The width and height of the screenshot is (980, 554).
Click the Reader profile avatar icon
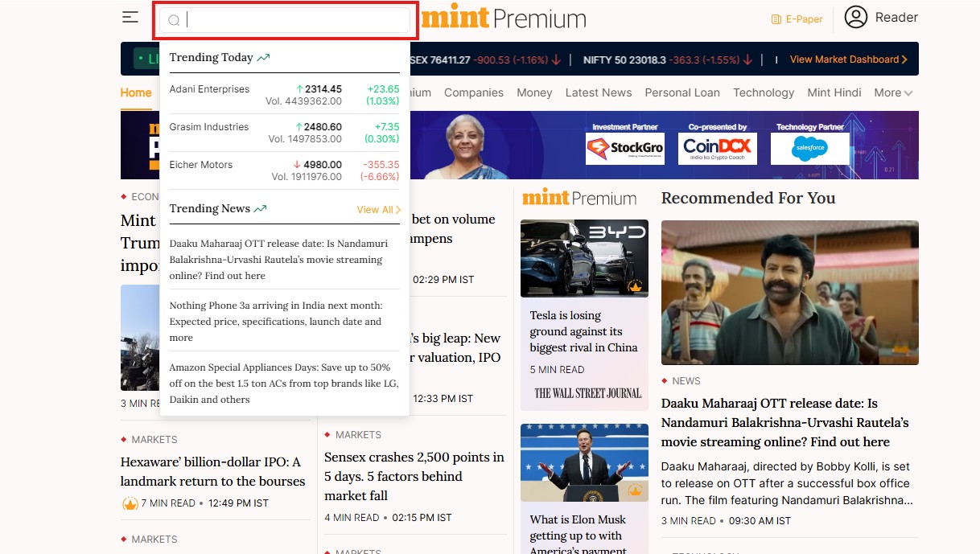point(856,17)
